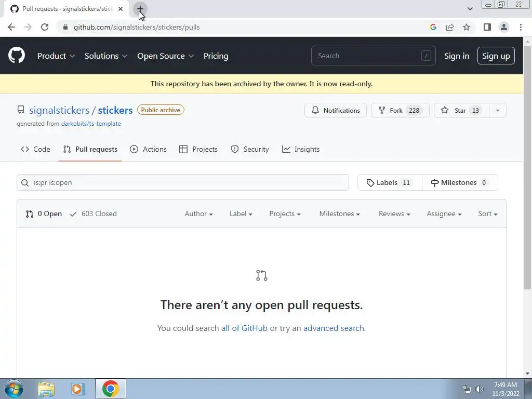This screenshot has width=532, height=399.
Task: Expand the Assignee filter dropdown
Action: (x=444, y=214)
